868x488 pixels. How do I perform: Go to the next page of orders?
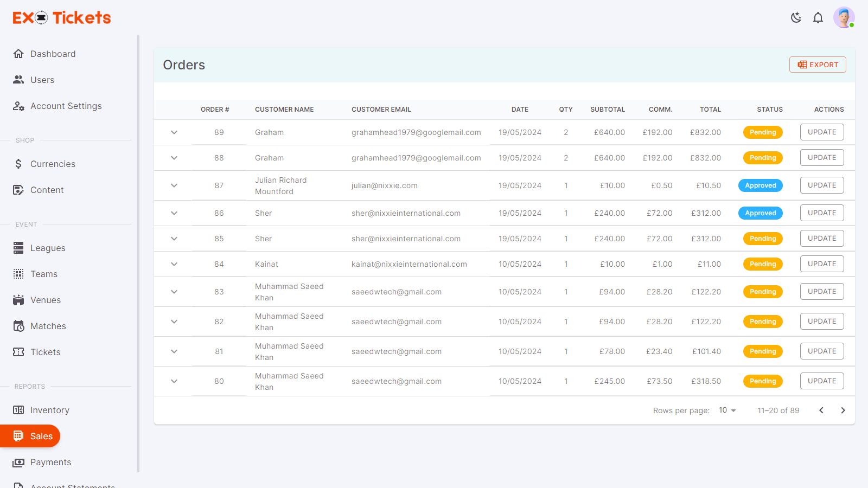pos(843,410)
